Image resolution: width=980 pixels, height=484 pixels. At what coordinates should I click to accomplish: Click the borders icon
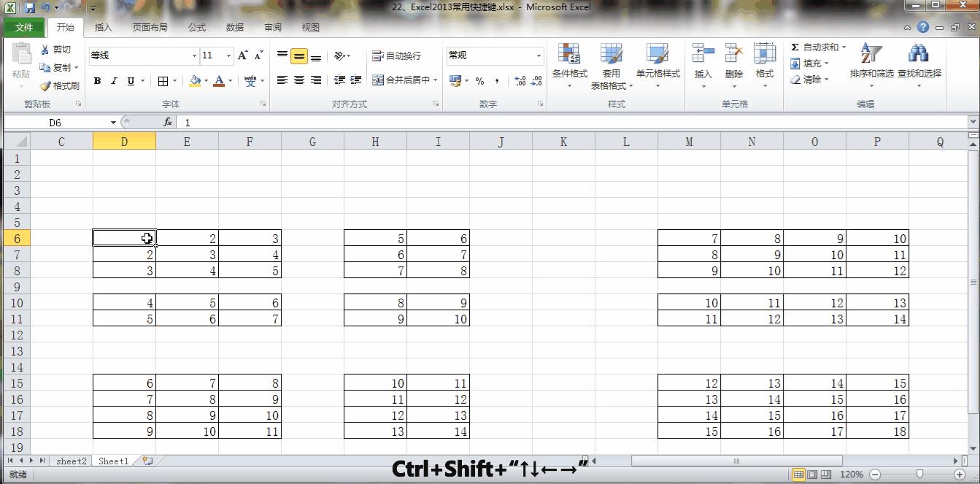pyautogui.click(x=163, y=81)
